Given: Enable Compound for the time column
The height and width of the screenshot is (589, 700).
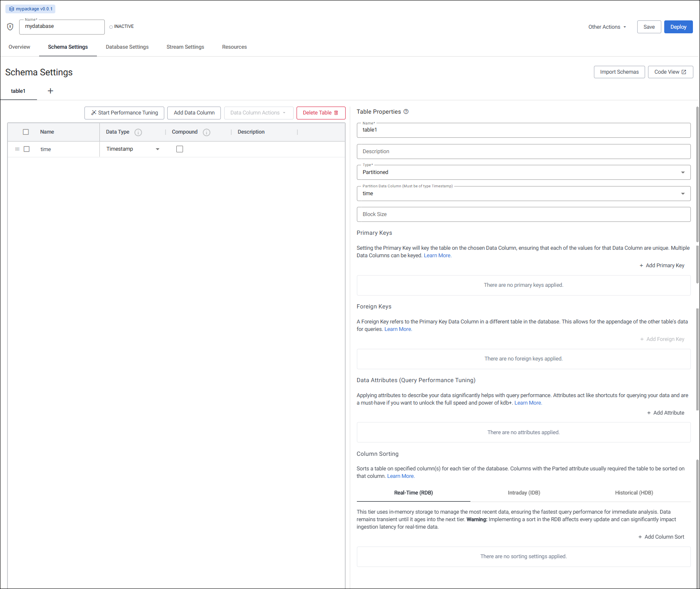Looking at the screenshot, I should pos(179,149).
